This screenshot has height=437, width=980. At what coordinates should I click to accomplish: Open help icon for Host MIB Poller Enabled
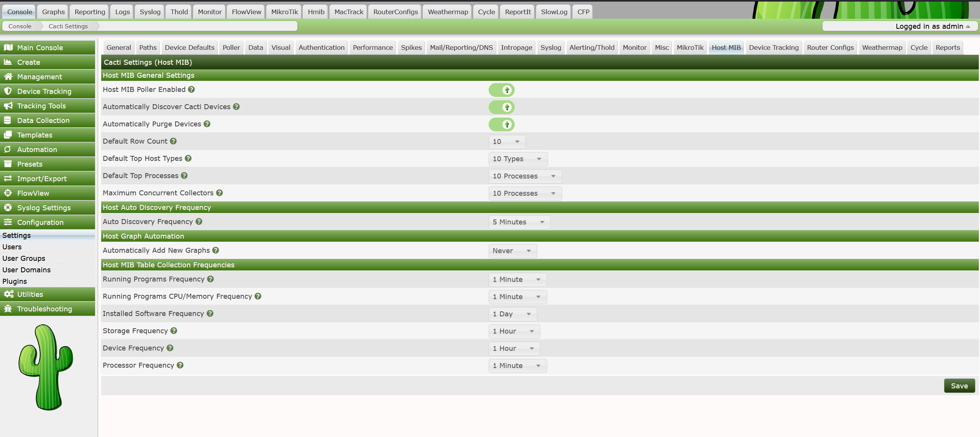191,89
